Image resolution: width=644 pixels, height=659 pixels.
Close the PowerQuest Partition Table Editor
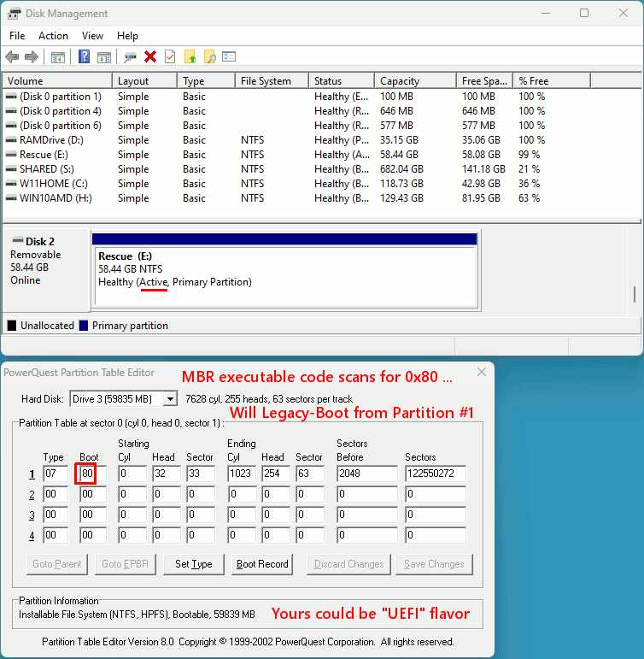point(482,372)
